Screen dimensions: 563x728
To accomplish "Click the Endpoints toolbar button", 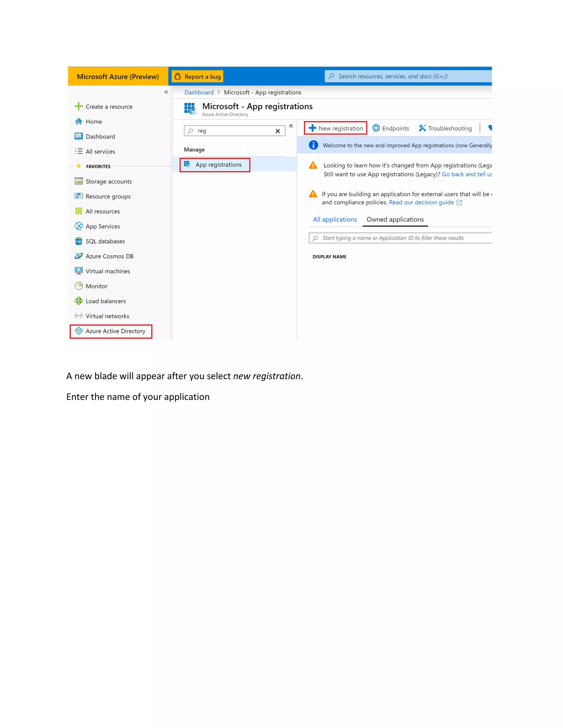I will click(x=391, y=128).
